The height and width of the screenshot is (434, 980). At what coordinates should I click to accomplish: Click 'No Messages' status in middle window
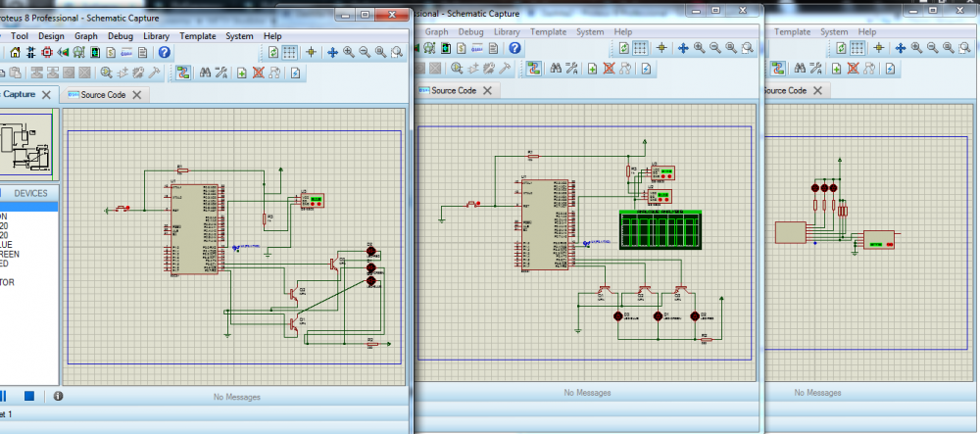click(x=587, y=393)
